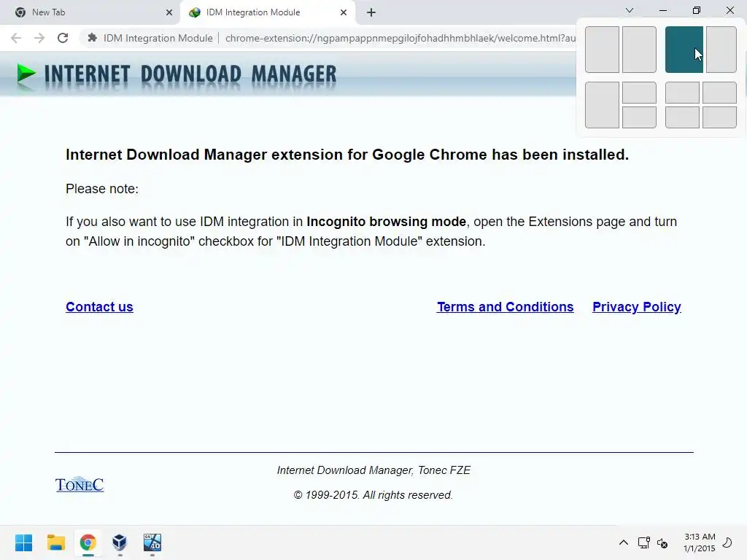
Task: Snap to top-right zone of third layout
Action: (639, 93)
